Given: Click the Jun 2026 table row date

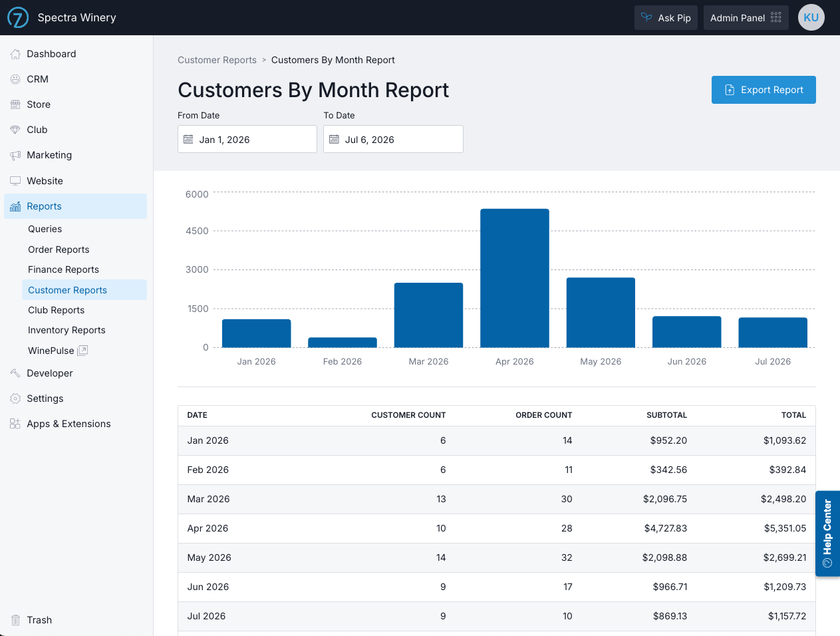Looking at the screenshot, I should (x=208, y=587).
